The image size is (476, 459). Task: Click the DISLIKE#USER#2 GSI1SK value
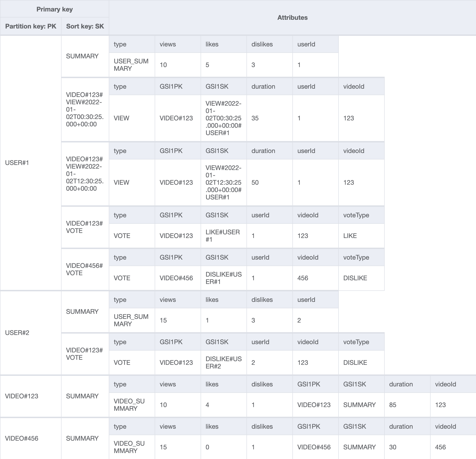(x=224, y=363)
